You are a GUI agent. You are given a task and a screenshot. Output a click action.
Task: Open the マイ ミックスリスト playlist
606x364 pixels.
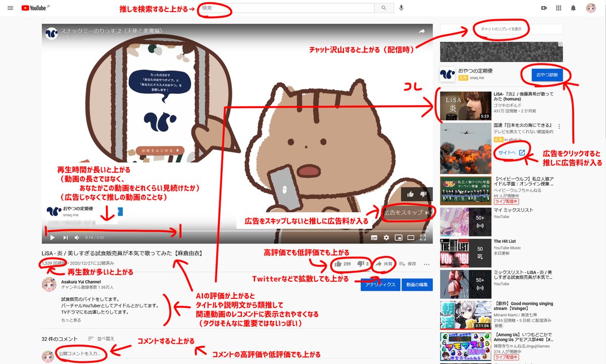point(465,222)
